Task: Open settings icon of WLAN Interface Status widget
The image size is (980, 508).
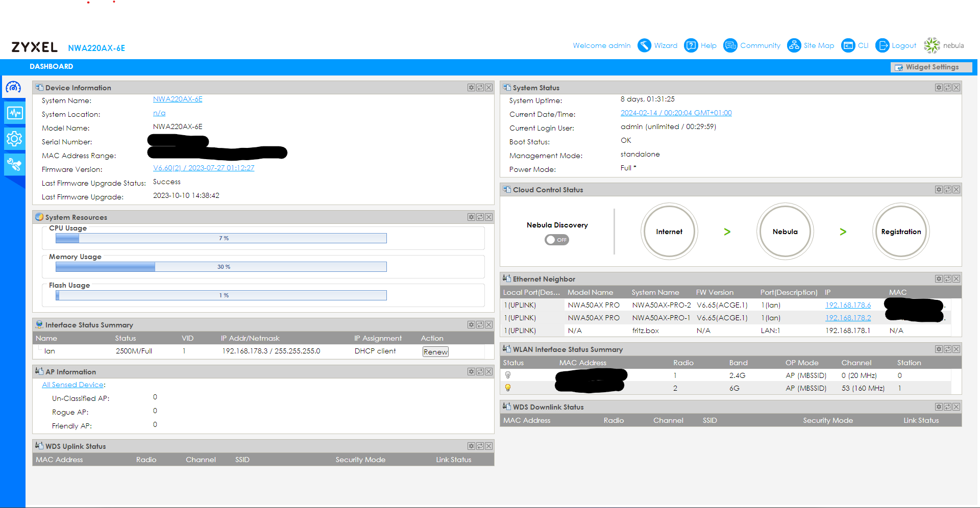Action: pyautogui.click(x=939, y=349)
